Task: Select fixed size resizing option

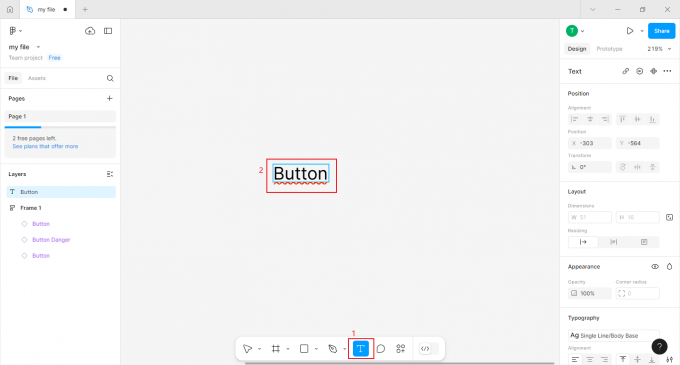Action: 644,242
